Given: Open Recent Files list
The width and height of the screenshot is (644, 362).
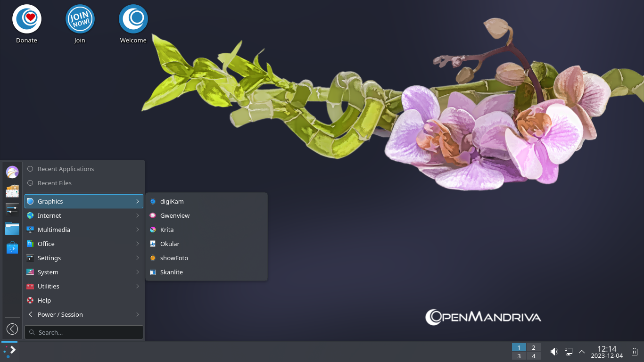Looking at the screenshot, I should tap(84, 183).
